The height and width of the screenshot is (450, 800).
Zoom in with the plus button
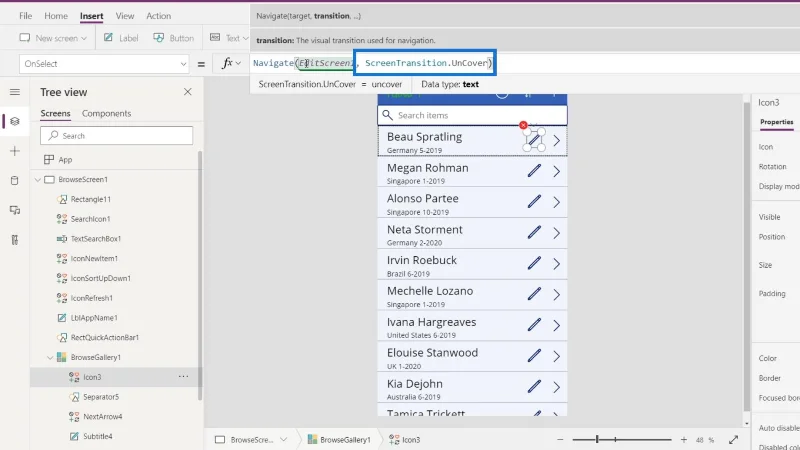click(684, 439)
